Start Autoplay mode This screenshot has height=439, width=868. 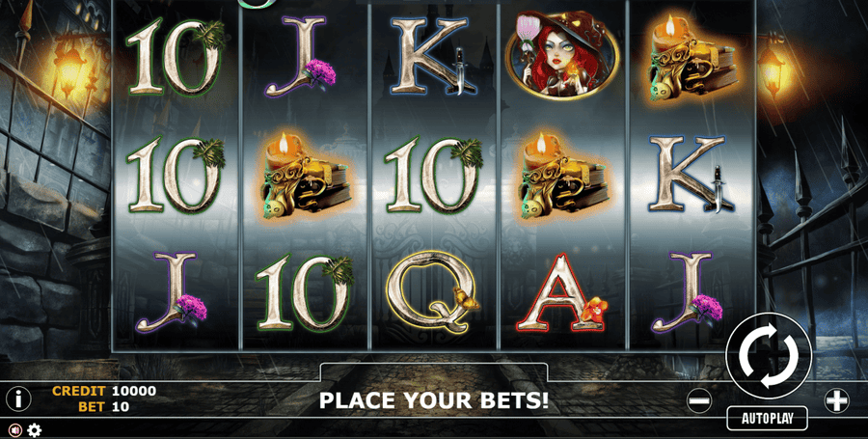click(767, 419)
